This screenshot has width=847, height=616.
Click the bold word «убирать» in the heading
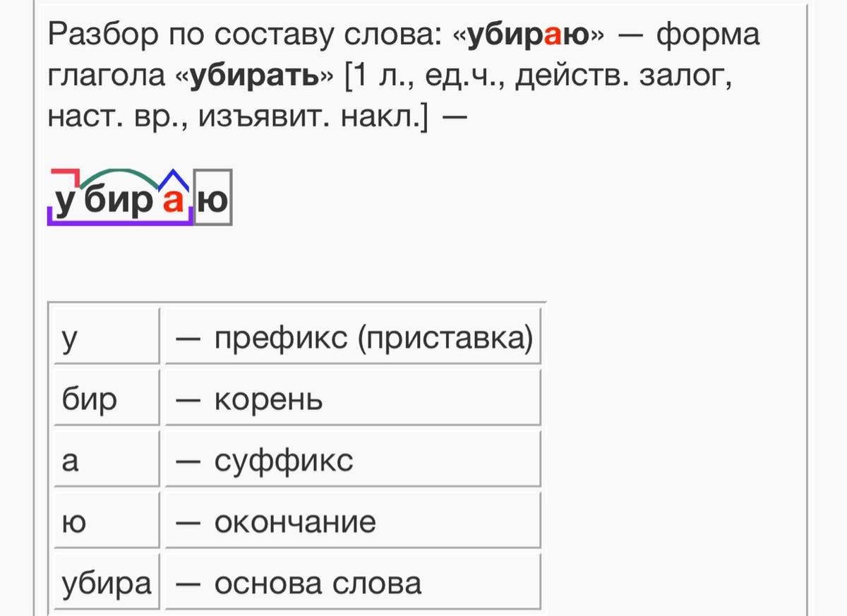[254, 76]
